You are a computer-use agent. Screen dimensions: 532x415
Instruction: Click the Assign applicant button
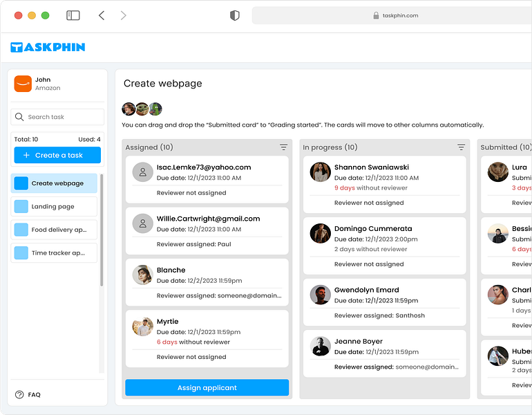[207, 387]
